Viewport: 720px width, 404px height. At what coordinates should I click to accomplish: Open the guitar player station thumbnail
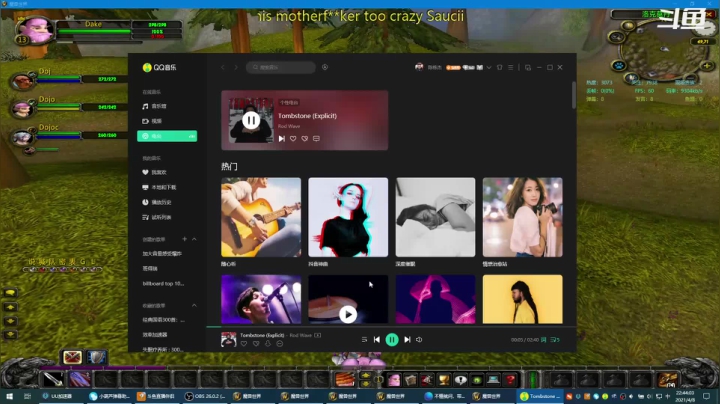click(x=261, y=217)
